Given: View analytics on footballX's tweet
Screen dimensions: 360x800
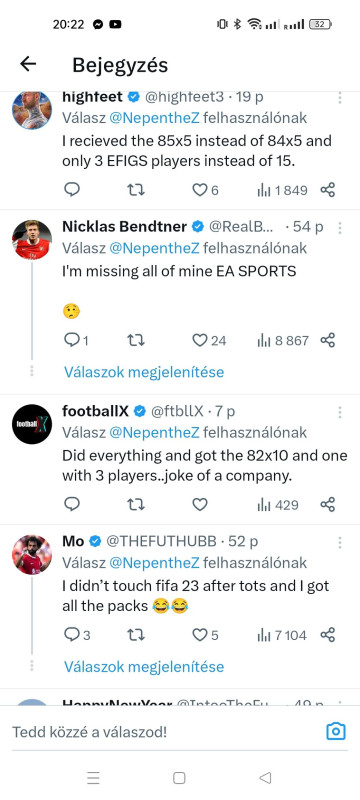Looking at the screenshot, I should [278, 505].
